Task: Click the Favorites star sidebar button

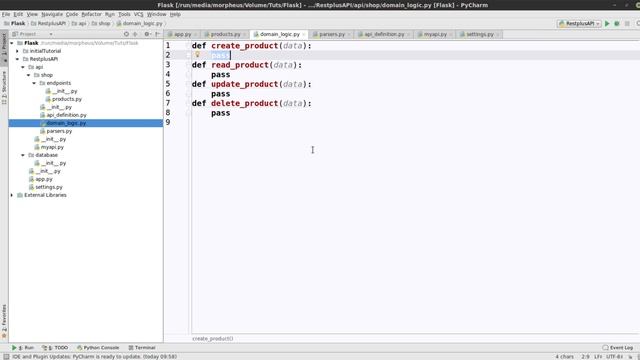Action: point(4,321)
